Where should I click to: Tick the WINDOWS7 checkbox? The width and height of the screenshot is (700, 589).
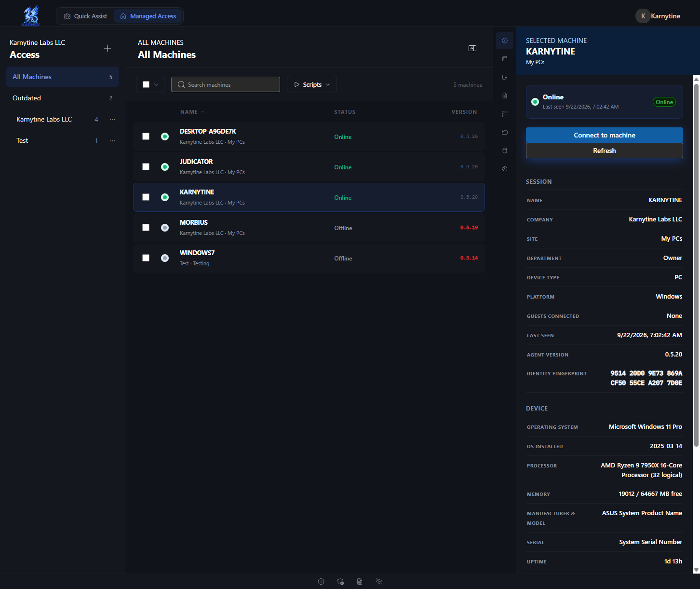(x=146, y=258)
